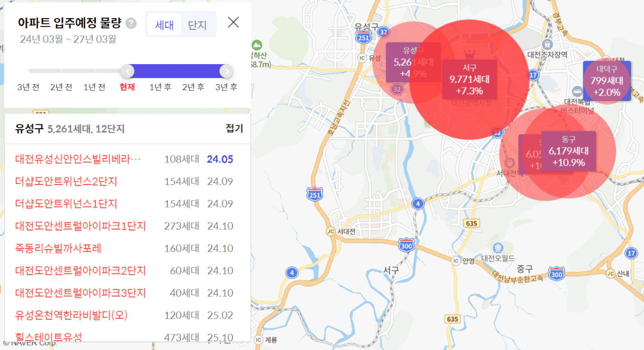Click the 24.05 move-in date
The image size is (644, 350).
220,159
